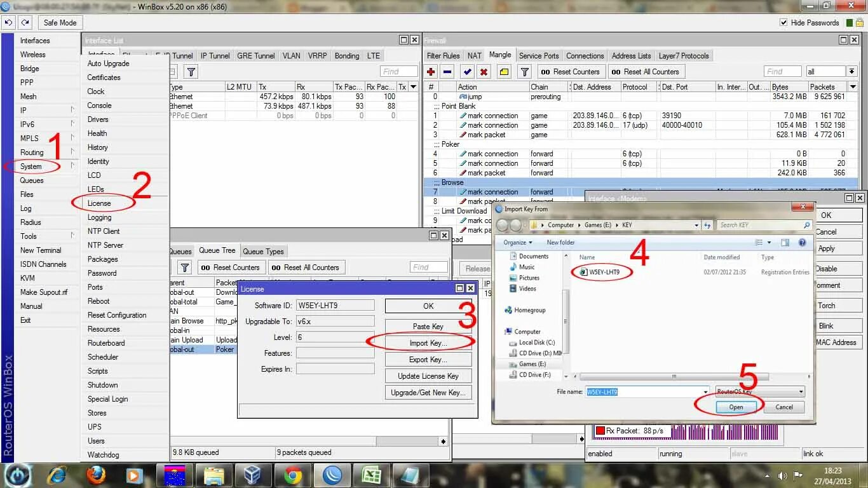Image resolution: width=868 pixels, height=488 pixels.
Task: Select the W5EY-LHT9 key file
Action: (604, 272)
